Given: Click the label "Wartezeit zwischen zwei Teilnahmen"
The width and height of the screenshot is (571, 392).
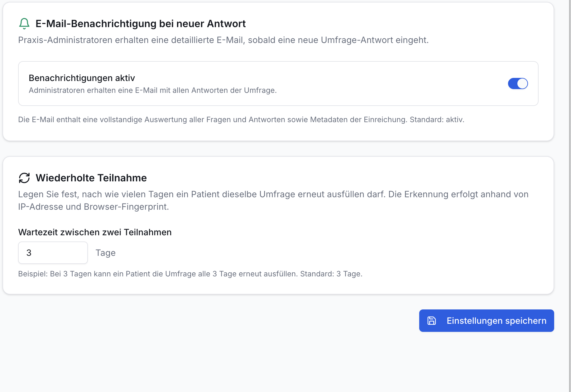Looking at the screenshot, I should pos(95,232).
